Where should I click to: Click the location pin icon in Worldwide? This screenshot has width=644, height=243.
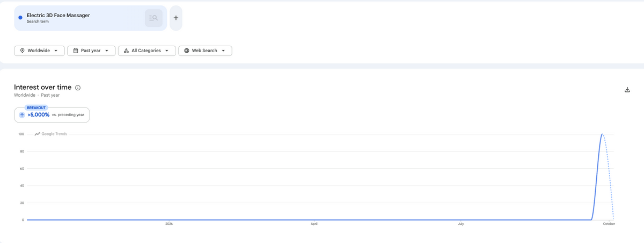point(23,51)
